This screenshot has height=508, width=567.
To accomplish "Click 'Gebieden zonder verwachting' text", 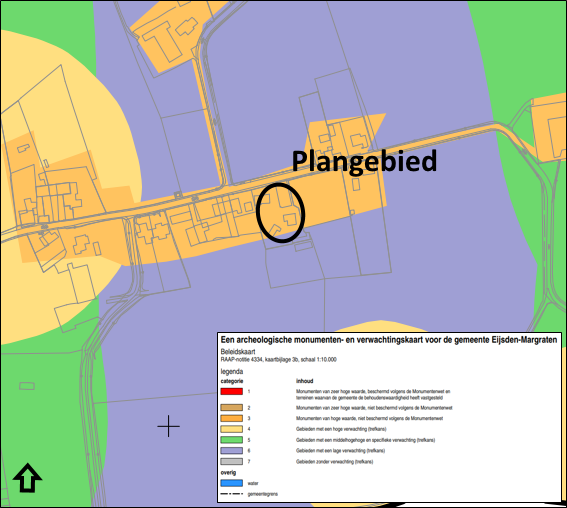I will coord(334,462).
